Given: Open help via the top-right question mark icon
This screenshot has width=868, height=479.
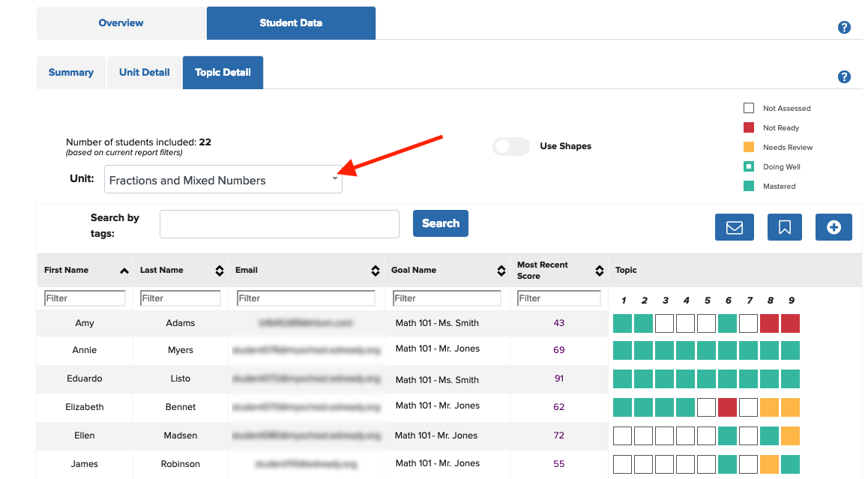Looking at the screenshot, I should pos(844,27).
